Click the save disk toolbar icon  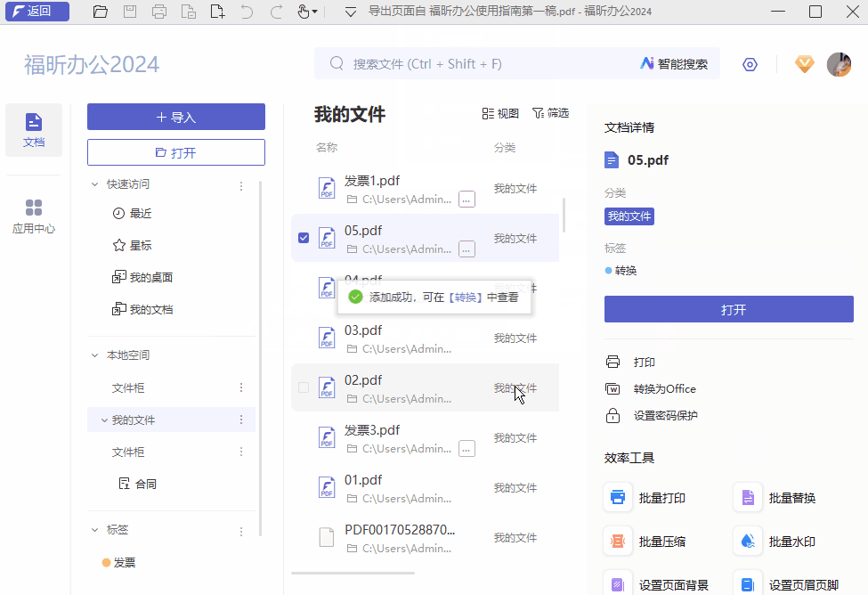pyautogui.click(x=130, y=11)
